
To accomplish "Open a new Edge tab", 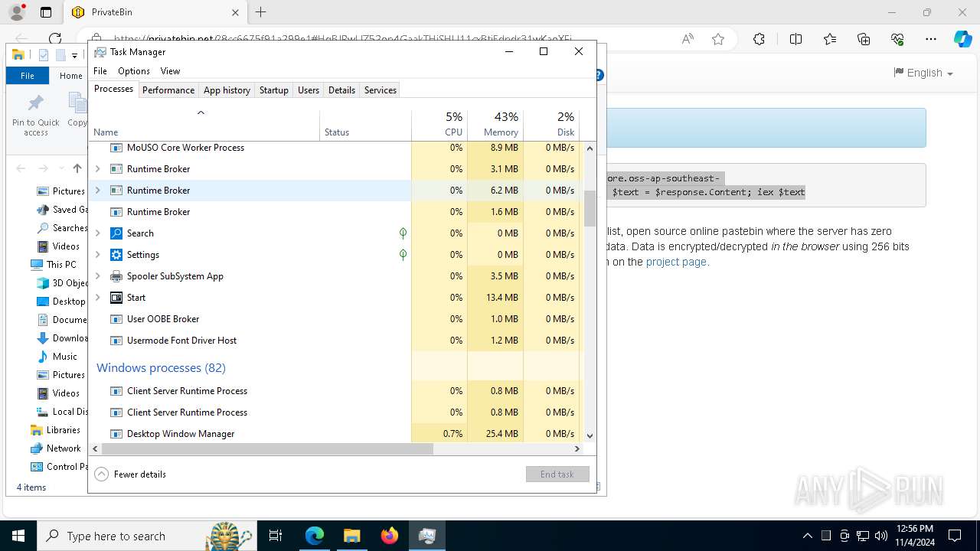I will [261, 12].
